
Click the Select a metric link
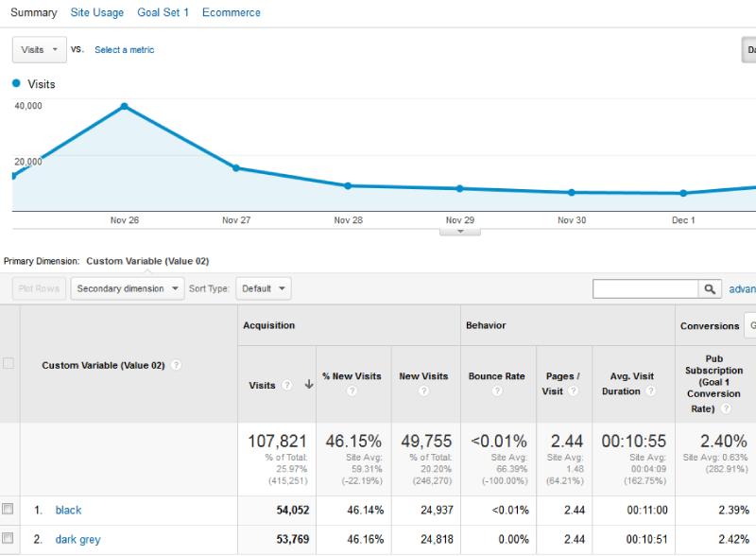[125, 50]
